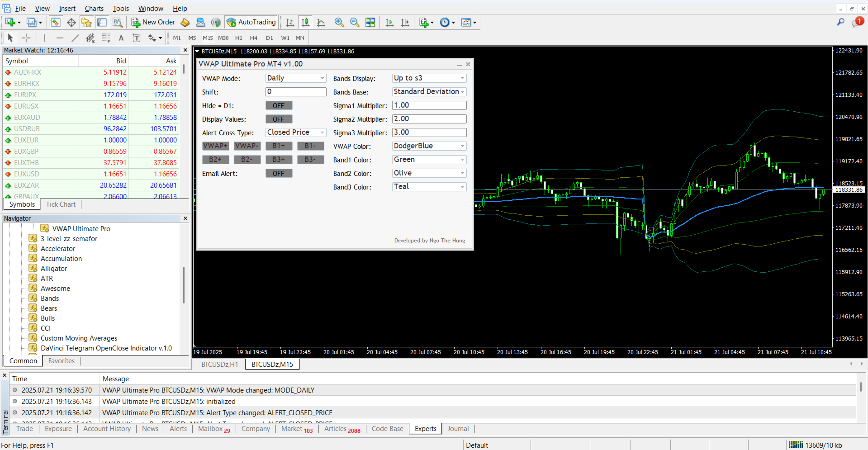
Task: Switch to H4 timeframe
Action: pyautogui.click(x=254, y=38)
